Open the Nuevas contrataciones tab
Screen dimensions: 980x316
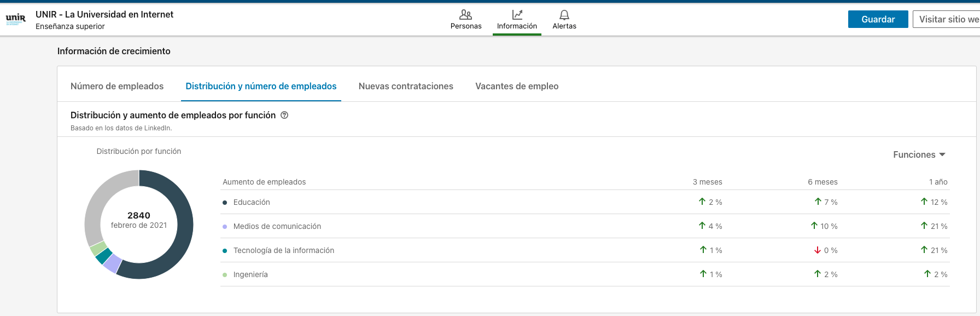(x=406, y=86)
